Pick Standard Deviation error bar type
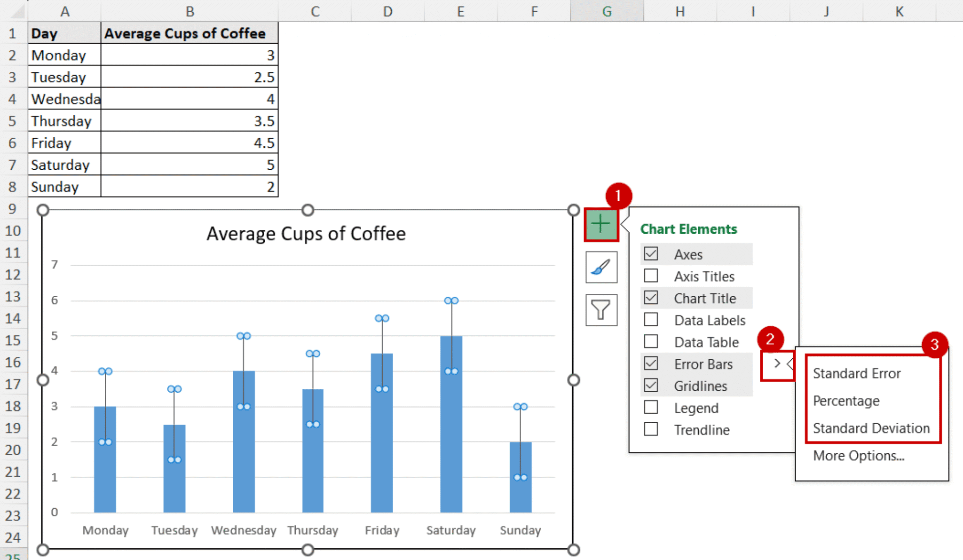The height and width of the screenshot is (560, 963). coord(871,428)
